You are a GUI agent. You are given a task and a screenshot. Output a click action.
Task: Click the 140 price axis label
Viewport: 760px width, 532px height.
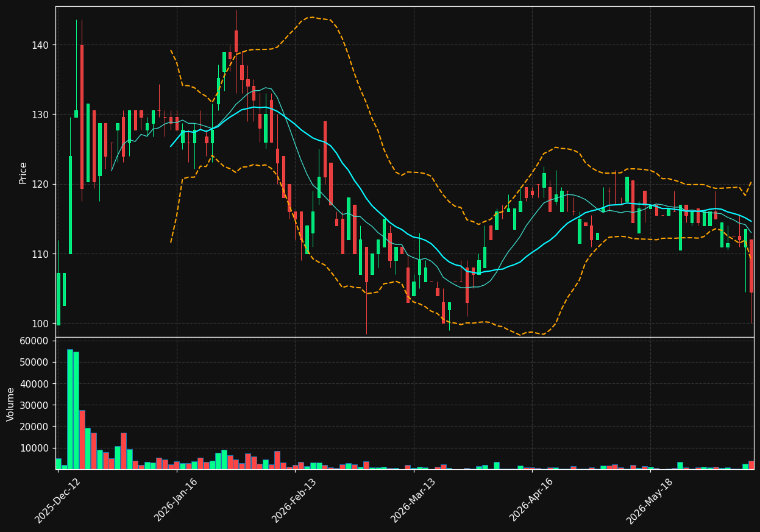[x=41, y=45]
